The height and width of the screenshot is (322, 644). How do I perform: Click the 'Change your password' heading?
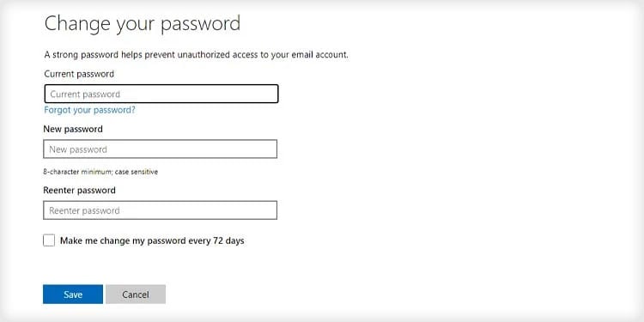pyautogui.click(x=142, y=23)
